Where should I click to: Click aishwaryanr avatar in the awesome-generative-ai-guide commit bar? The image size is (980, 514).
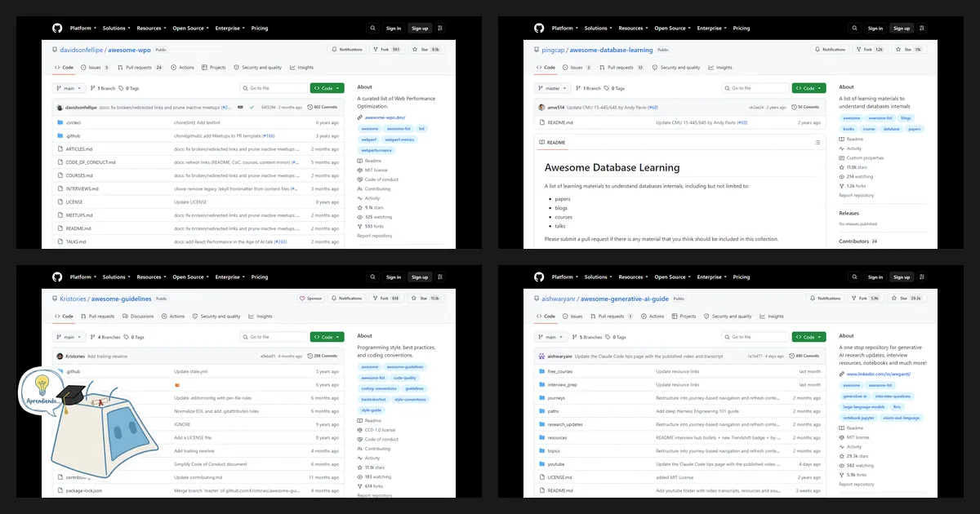pos(541,357)
